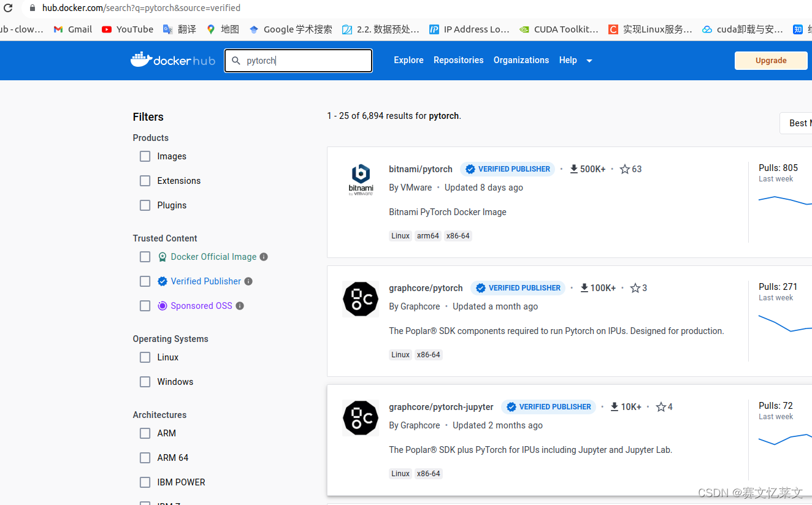Click star icon on bitnami/pytorch
Viewport: 812px width, 505px height.
pos(625,169)
